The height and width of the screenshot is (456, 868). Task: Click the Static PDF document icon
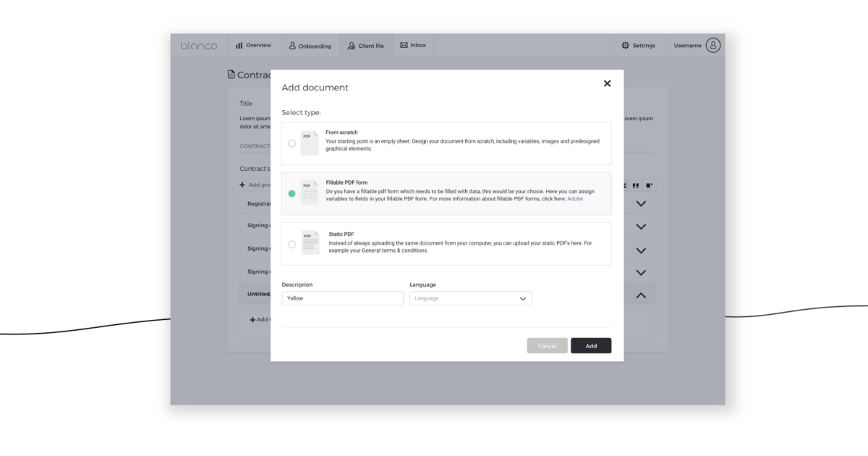point(310,243)
